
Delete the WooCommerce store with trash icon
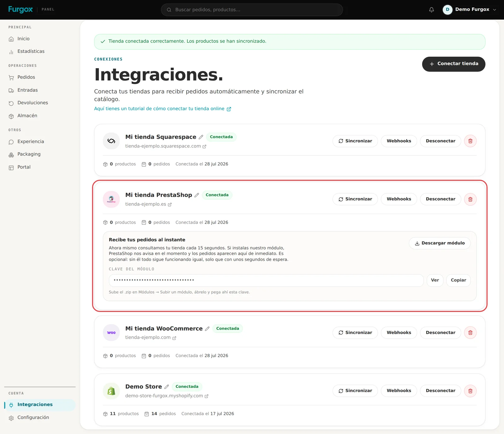tap(470, 333)
